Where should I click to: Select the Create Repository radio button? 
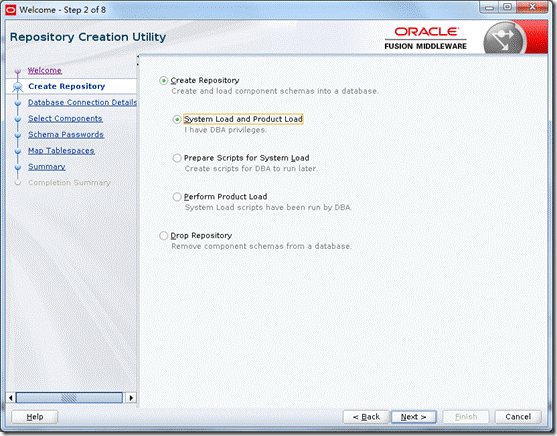tap(163, 81)
